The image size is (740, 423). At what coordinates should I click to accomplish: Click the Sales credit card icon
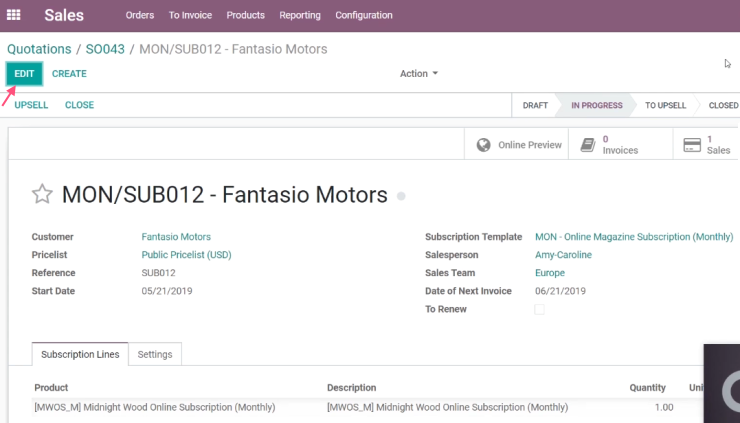(692, 145)
